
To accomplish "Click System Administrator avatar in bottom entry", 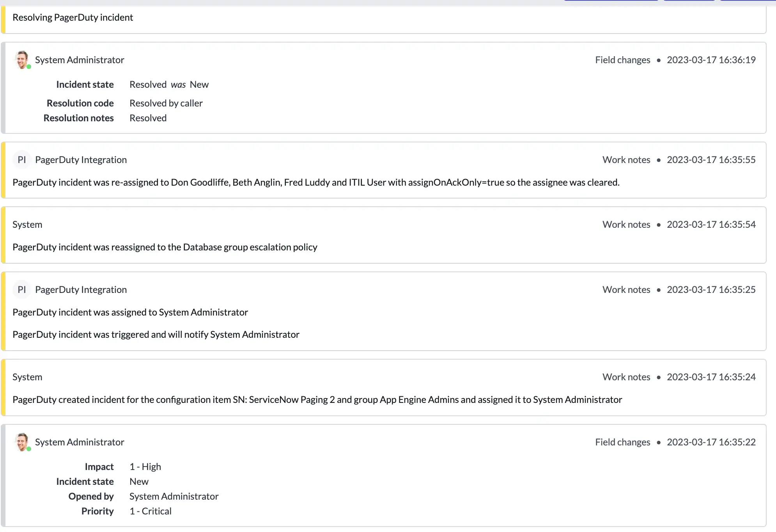I will point(22,442).
